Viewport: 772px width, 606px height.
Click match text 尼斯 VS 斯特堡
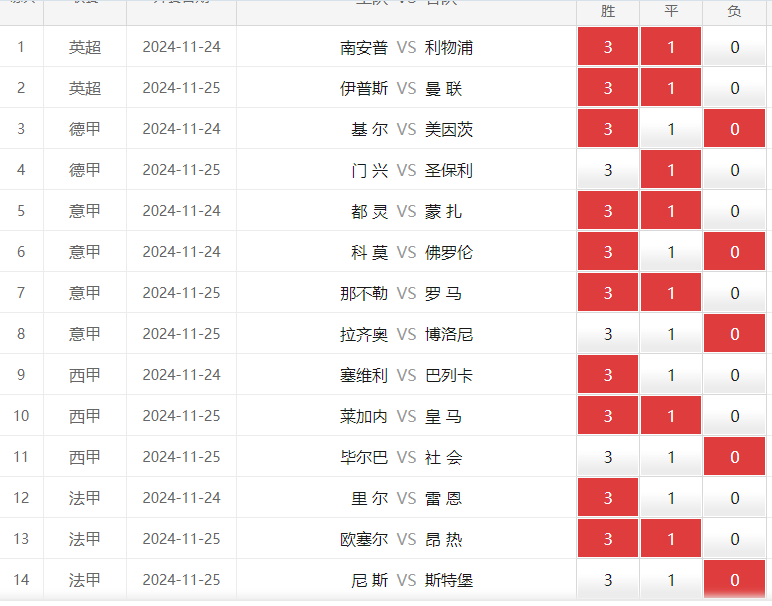(x=412, y=580)
